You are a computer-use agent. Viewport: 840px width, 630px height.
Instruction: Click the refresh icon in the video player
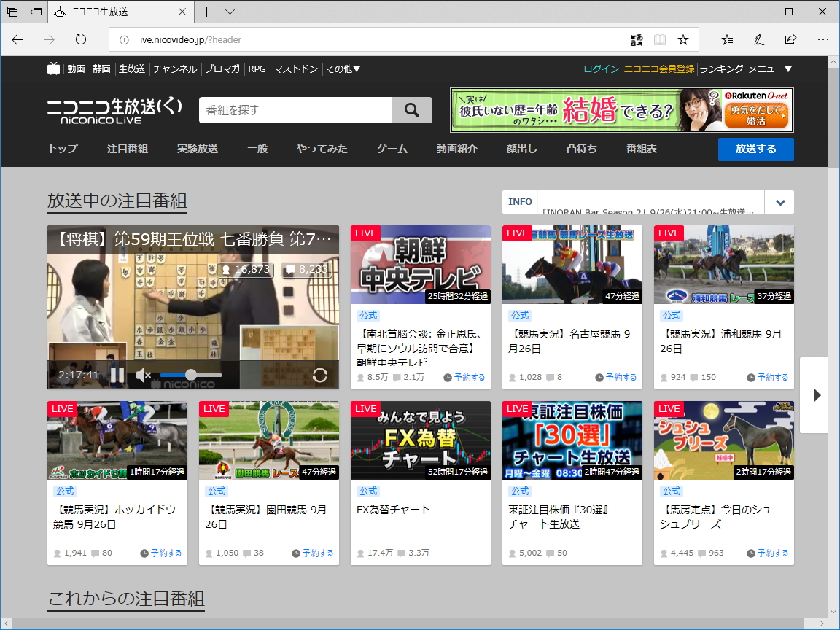pos(320,374)
